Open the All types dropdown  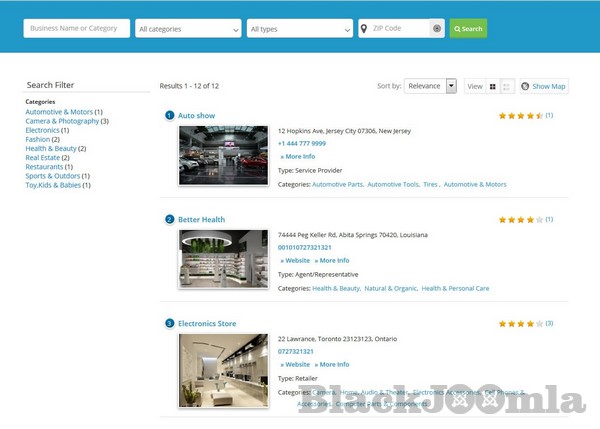300,29
